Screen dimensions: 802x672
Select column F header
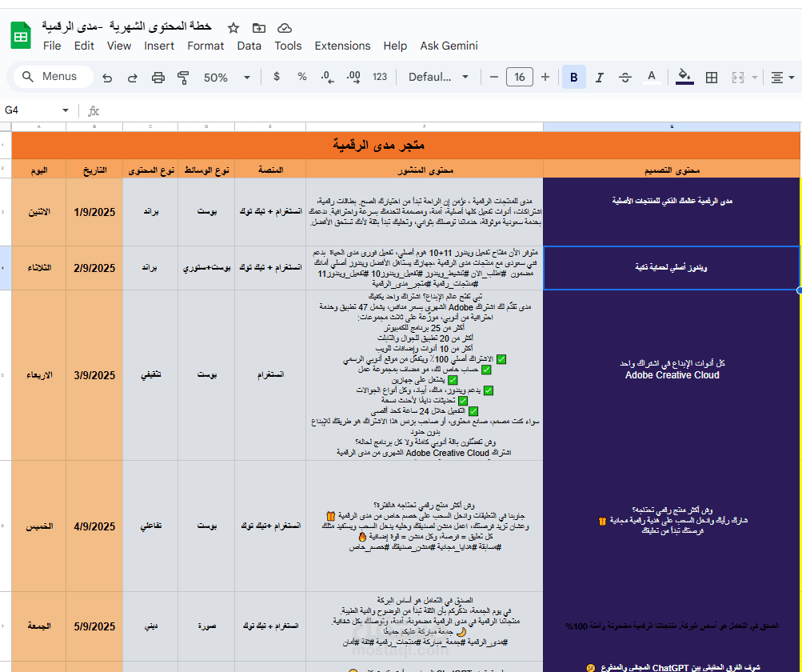click(425, 127)
